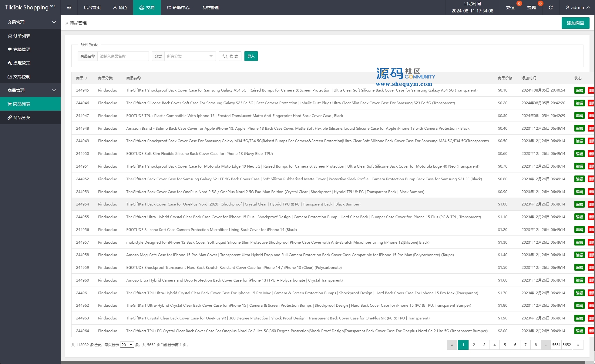Edit product 244964

[x=579, y=331]
